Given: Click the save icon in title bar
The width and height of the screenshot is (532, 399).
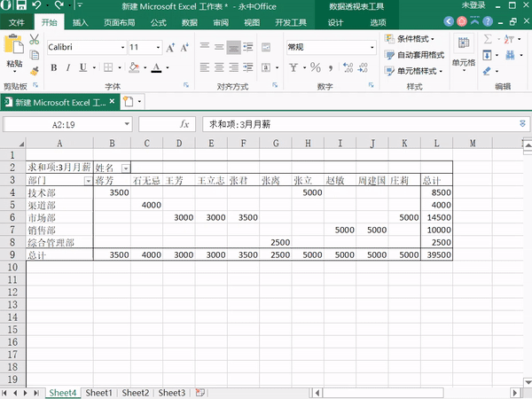Looking at the screenshot, I should click(21, 5).
